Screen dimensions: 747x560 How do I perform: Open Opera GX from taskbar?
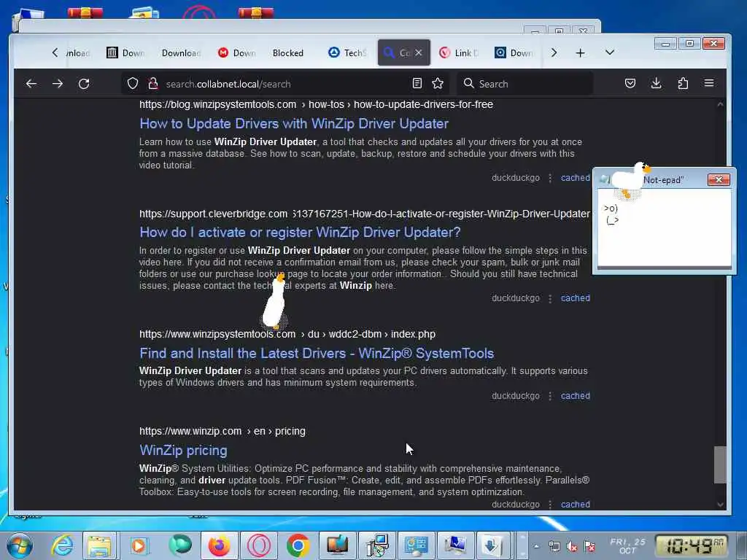(x=259, y=545)
